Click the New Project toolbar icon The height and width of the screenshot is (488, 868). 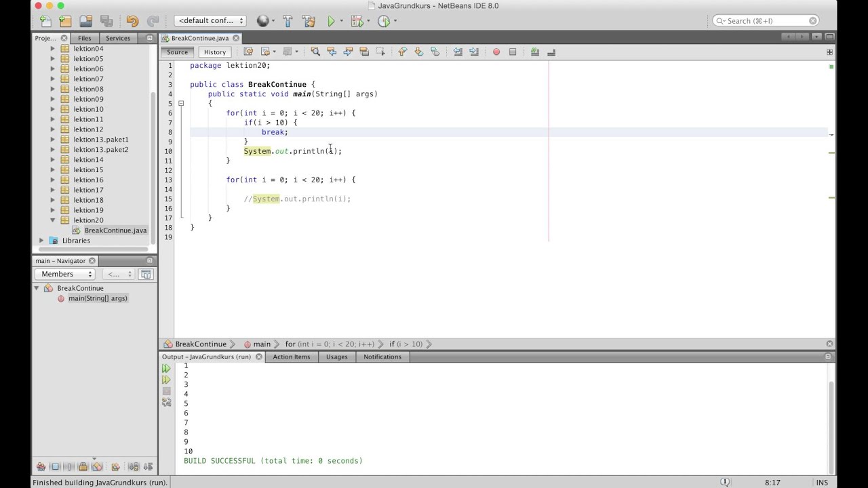(65, 21)
